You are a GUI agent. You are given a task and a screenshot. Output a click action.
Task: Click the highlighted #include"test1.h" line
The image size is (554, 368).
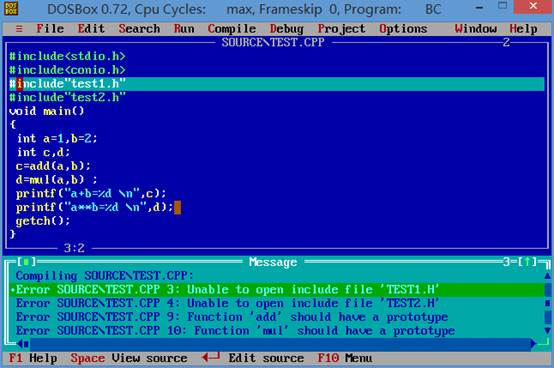[276, 84]
